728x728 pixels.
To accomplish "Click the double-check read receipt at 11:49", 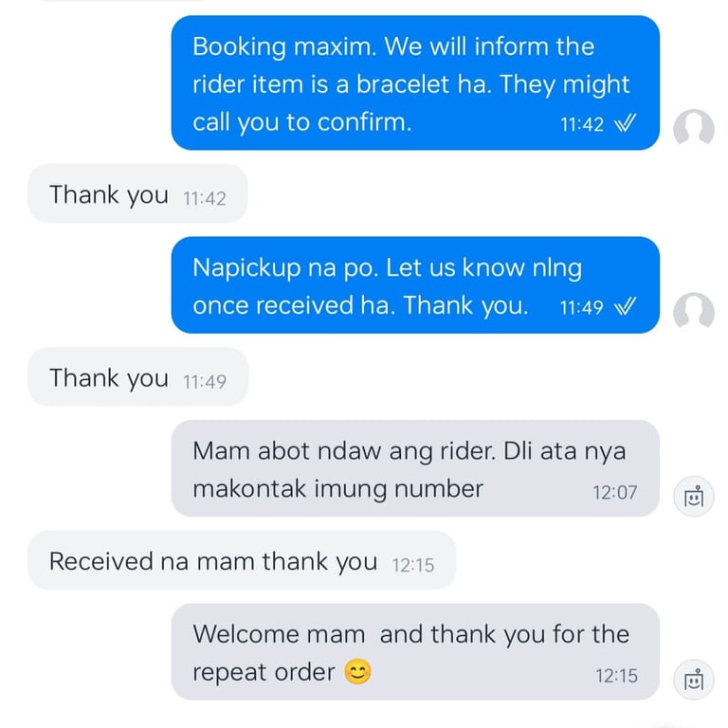I will 625,306.
